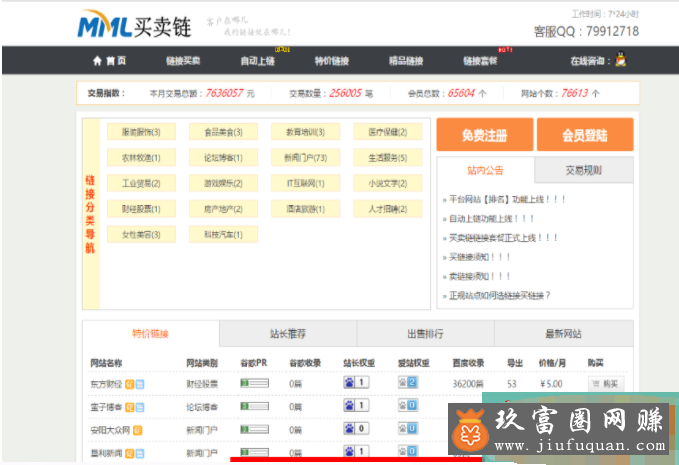This screenshot has width=679, height=465.
Task: Click the paw icon in 东方财经 row
Action: click(348, 382)
